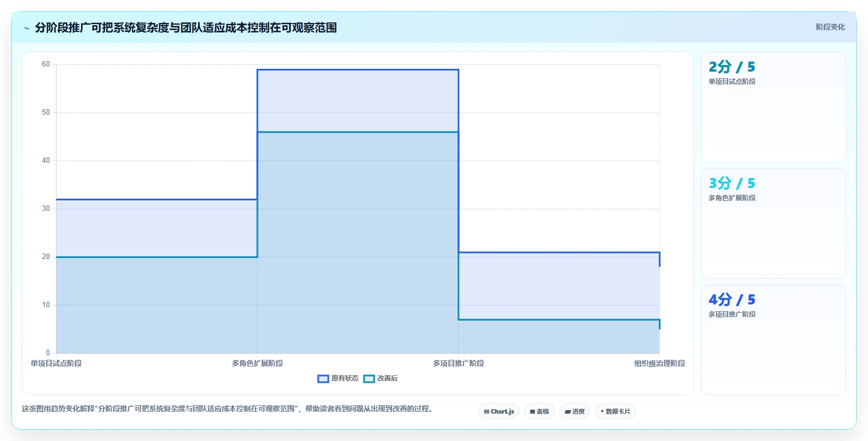
Task: Click the 多角色扩展阶段 x-axis label
Action: 257,363
